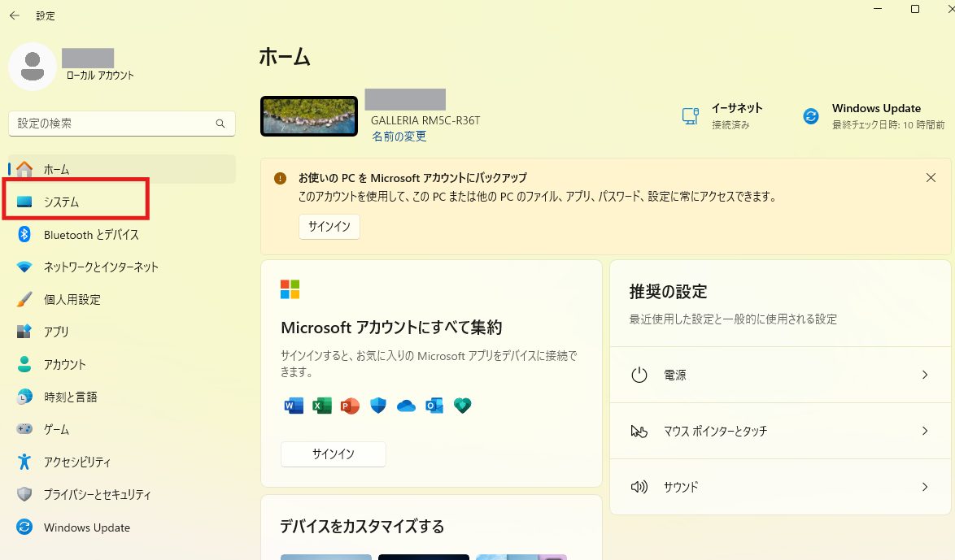
Task: Click the Bluetooth icon in sidebar
Action: pyautogui.click(x=24, y=234)
